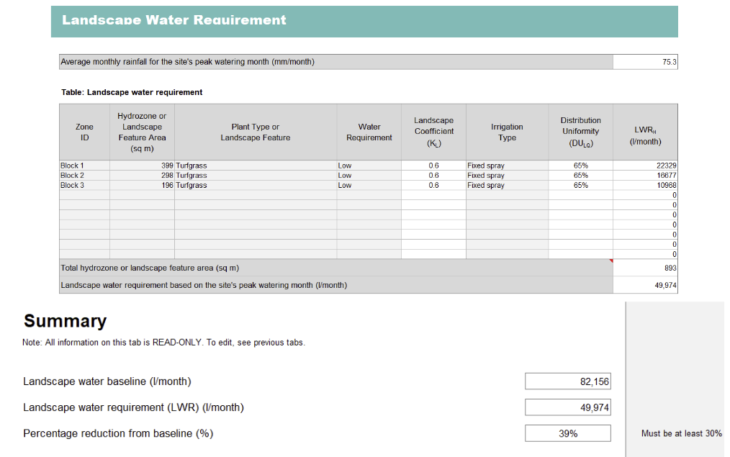Screen dimensions: 730x457
Task: Click the red comment indicator in the total area row
Action: pyautogui.click(x=609, y=262)
